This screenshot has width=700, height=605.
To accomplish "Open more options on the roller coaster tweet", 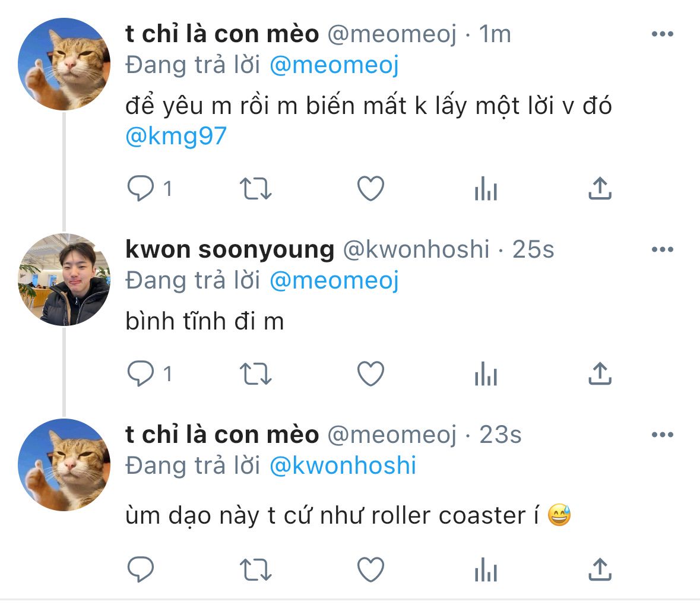I will click(662, 435).
